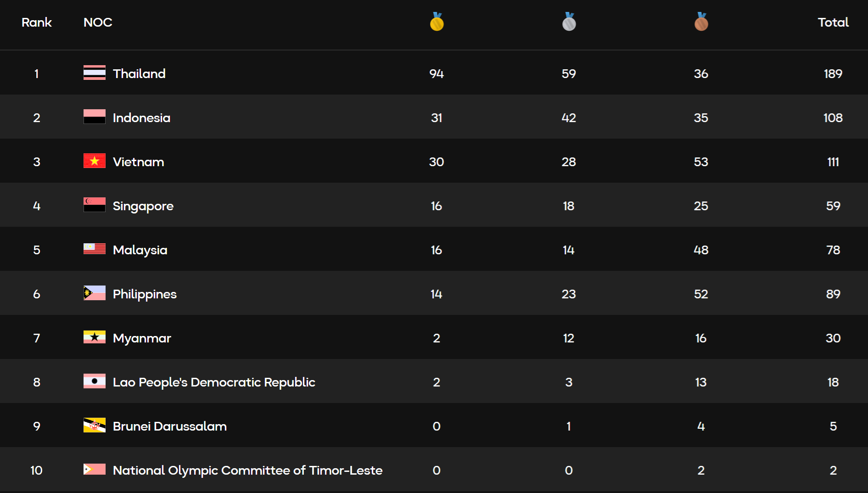Select National Olympic Committee of Timor-Leste
868x493 pixels.
click(247, 470)
